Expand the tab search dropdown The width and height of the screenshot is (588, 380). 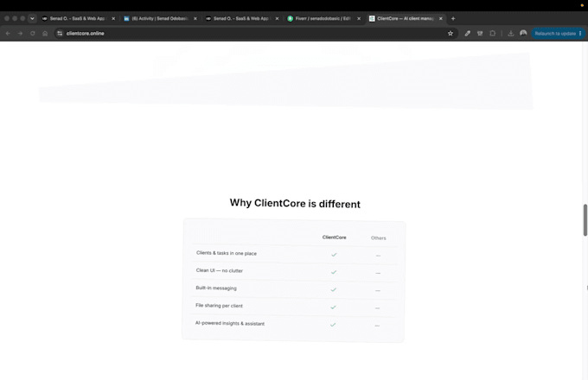[x=32, y=18]
